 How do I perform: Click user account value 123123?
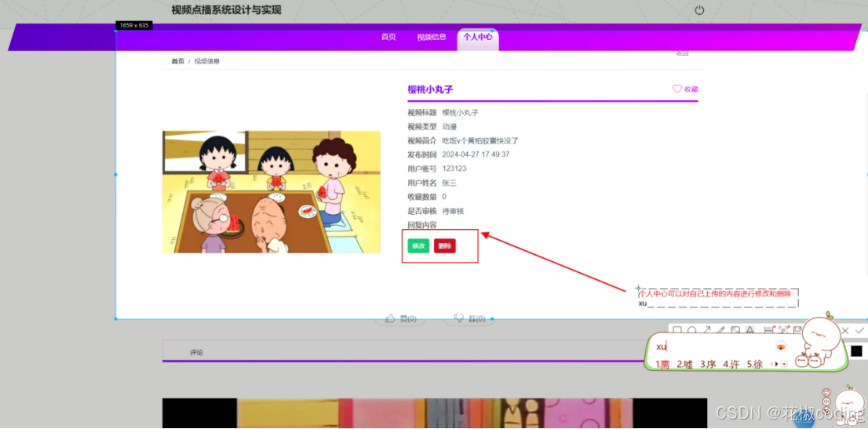click(454, 169)
